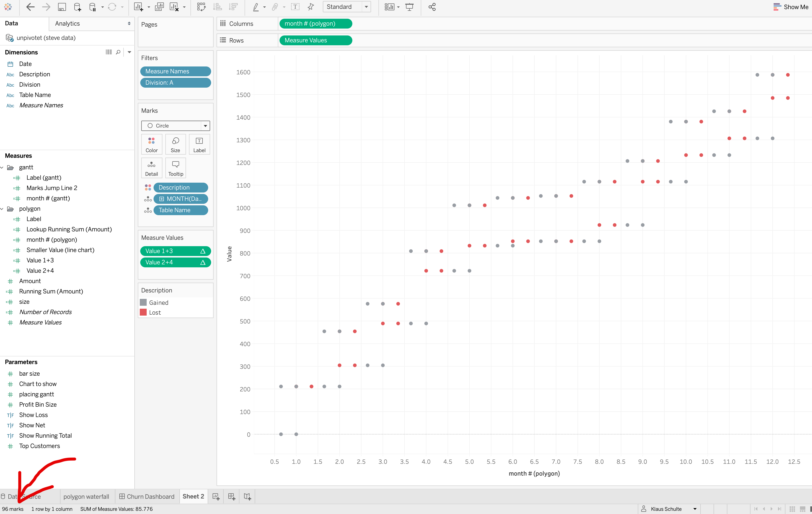
Task: Open the Analytics pane switcher arrows
Action: 129,24
